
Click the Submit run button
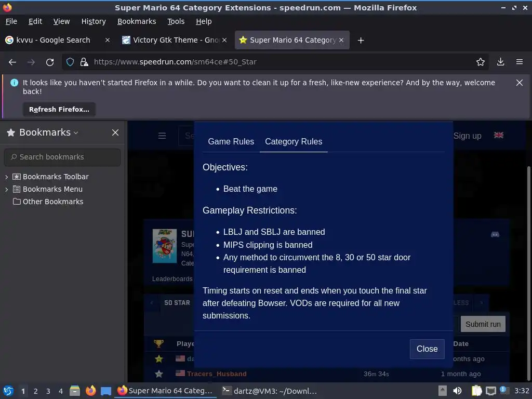[x=483, y=324]
